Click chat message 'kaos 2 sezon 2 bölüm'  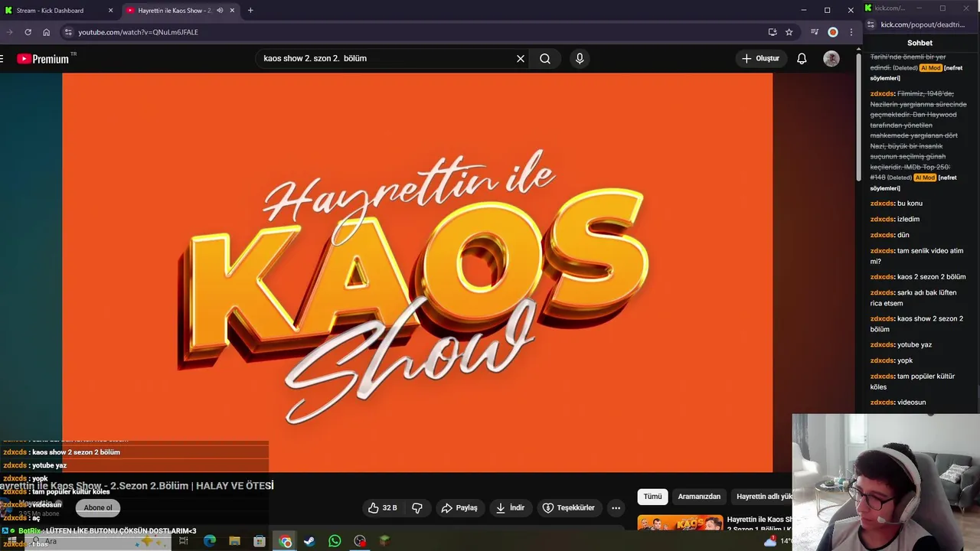931,277
